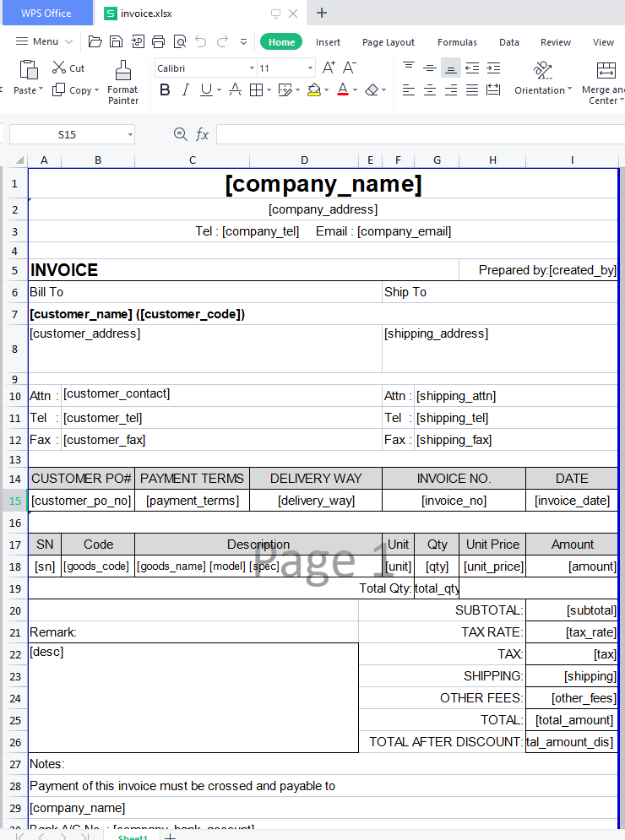Click the Undo arrow icon
The height and width of the screenshot is (840, 625).
point(200,41)
